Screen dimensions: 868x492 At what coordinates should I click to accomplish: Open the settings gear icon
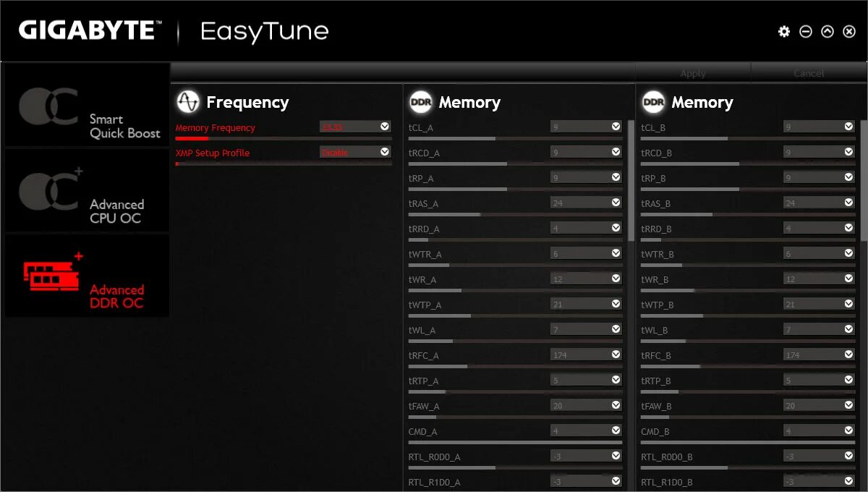pos(784,32)
